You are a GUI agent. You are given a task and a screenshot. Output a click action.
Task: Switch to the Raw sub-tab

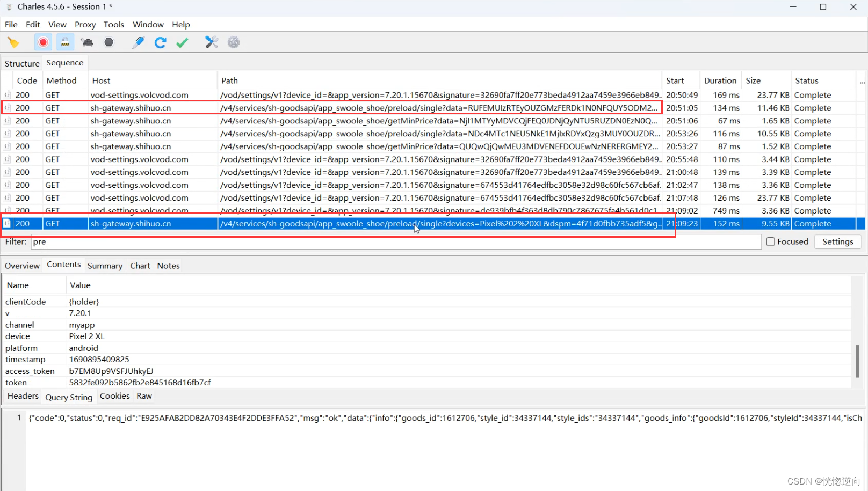coord(144,396)
